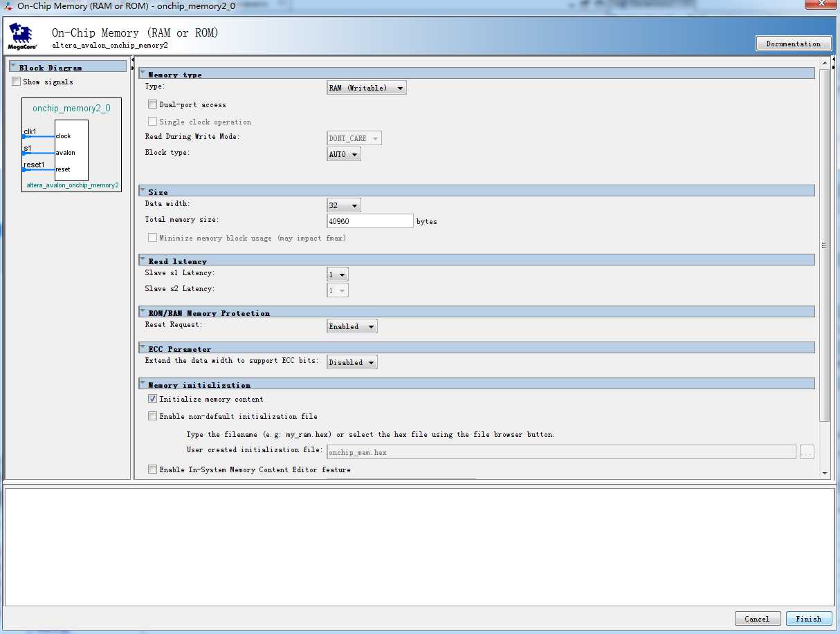
Task: Click the scrollbar up arrow
Action: (824, 63)
